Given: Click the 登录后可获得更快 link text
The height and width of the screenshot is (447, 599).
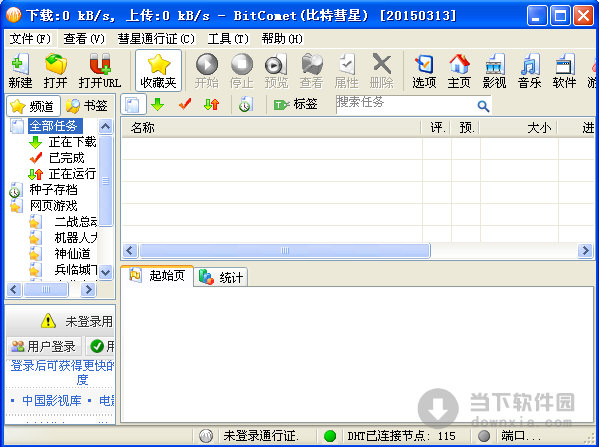Looking at the screenshot, I should click(62, 366).
